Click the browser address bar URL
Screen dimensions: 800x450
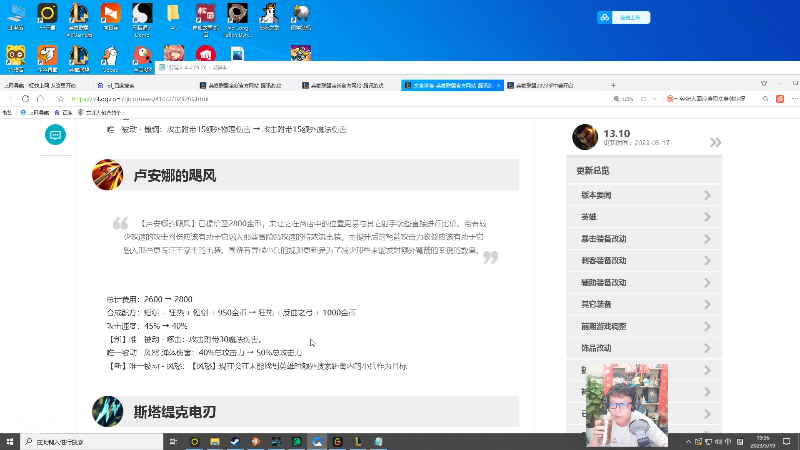click(x=139, y=99)
